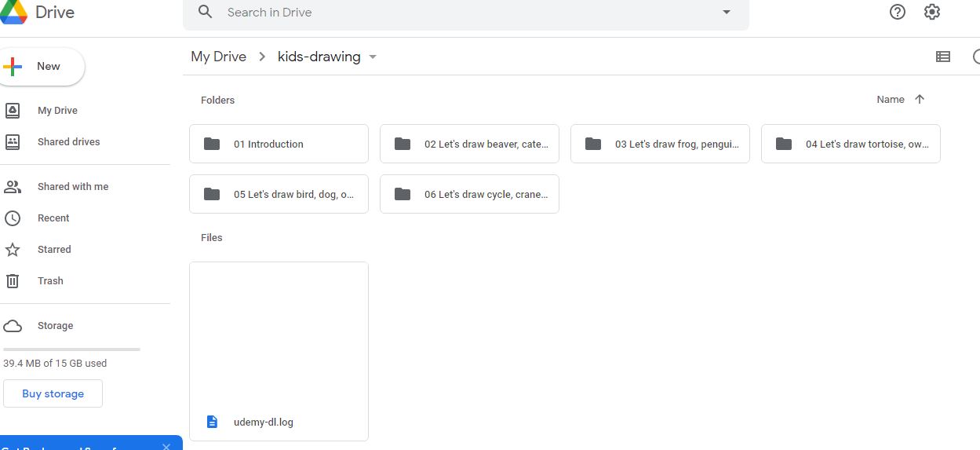Open search options dropdown arrow
The height and width of the screenshot is (450, 980).
tap(727, 13)
